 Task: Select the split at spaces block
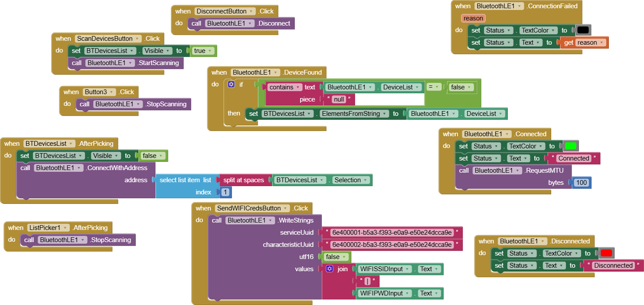(x=243, y=180)
